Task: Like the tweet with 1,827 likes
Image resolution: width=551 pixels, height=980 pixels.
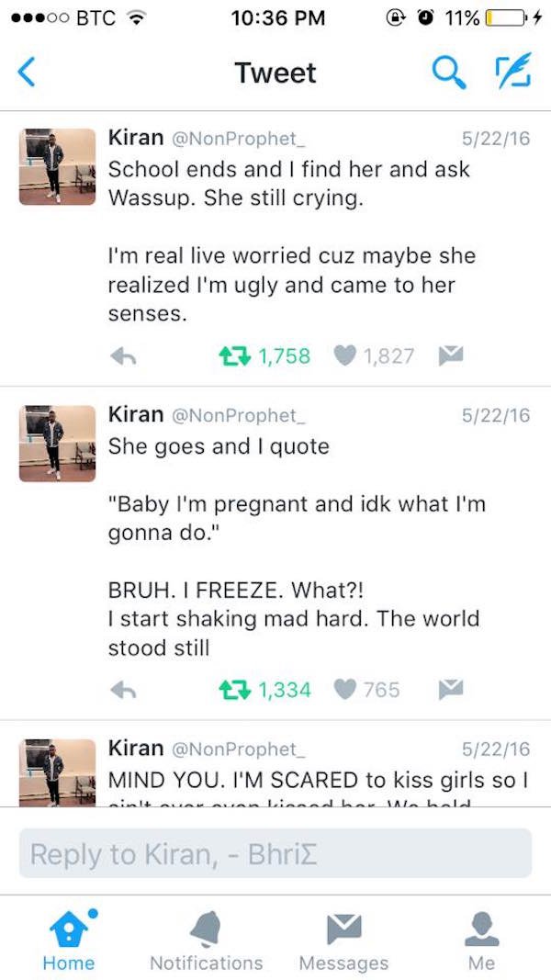Action: click(x=344, y=356)
